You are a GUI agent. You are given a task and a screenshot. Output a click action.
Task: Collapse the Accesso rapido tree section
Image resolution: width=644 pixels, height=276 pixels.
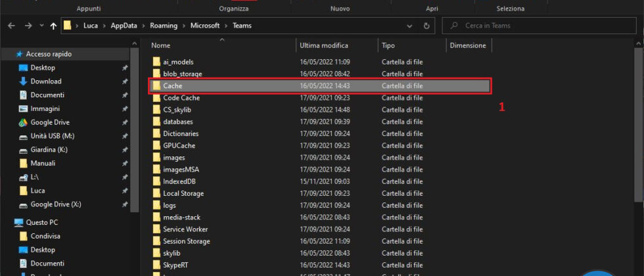[9, 54]
